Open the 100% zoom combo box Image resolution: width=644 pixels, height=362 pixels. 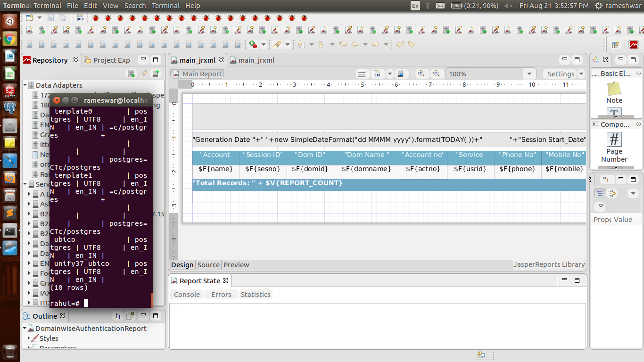pyautogui.click(x=491, y=74)
